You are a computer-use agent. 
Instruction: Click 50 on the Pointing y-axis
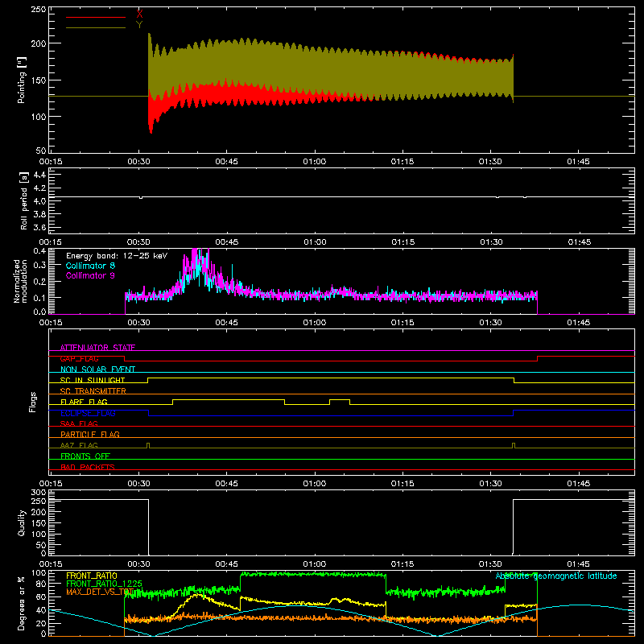coord(41,151)
